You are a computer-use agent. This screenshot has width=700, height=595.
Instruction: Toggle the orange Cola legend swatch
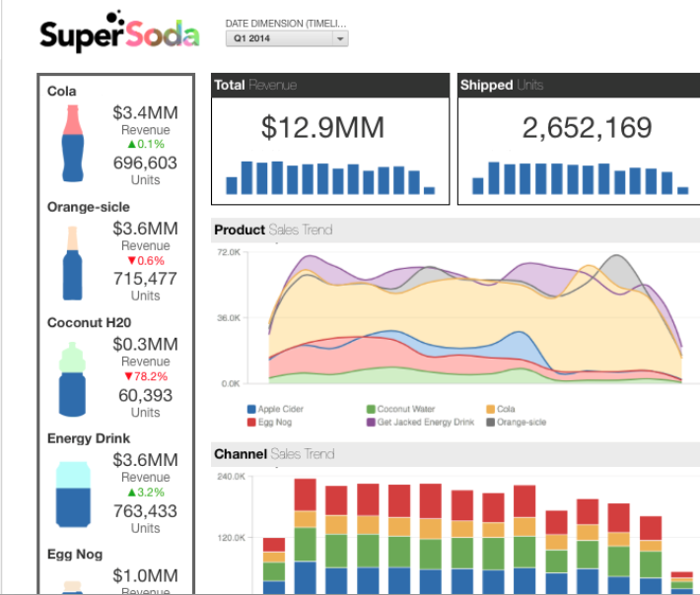490,409
